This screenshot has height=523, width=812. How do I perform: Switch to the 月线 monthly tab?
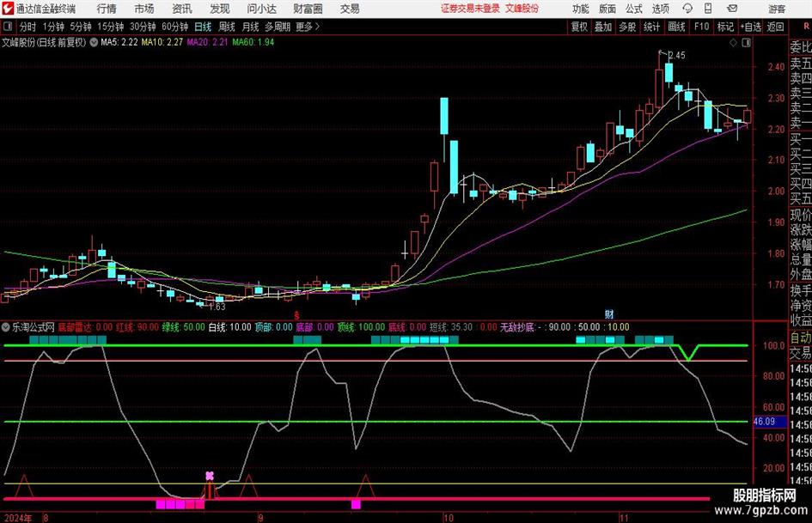click(x=251, y=27)
